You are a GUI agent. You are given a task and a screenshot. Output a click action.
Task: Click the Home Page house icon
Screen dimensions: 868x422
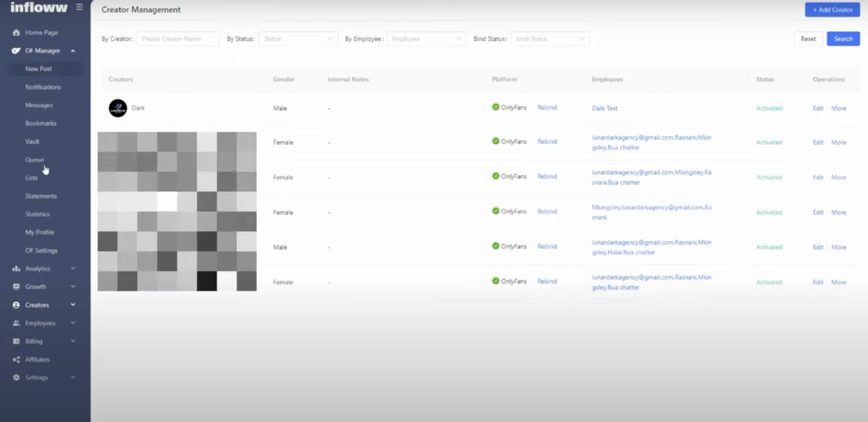[x=16, y=33]
